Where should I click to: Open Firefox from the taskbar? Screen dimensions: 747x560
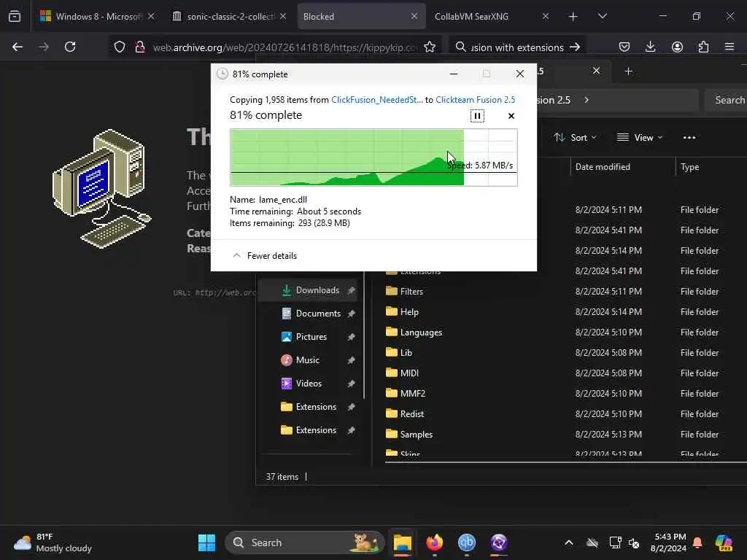click(435, 542)
